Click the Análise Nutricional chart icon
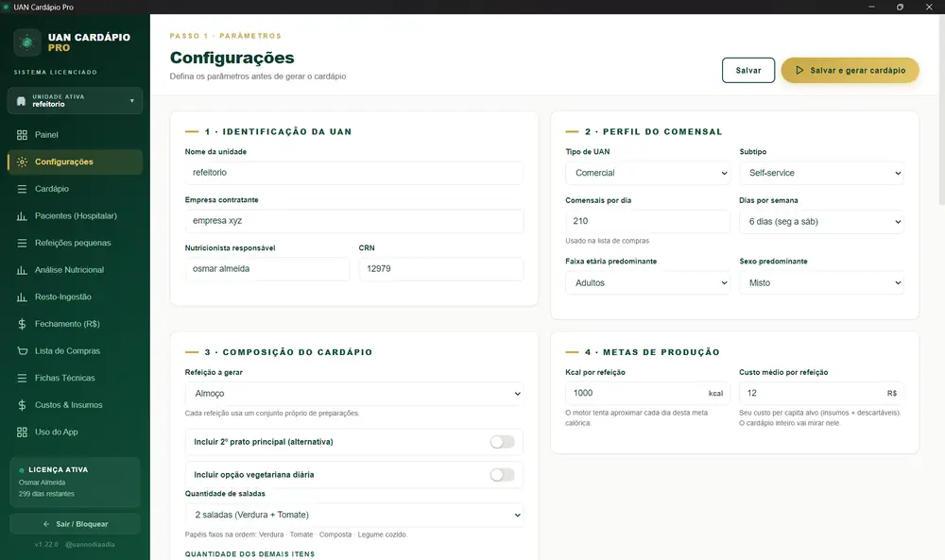Image resolution: width=945 pixels, height=560 pixels. (23, 270)
